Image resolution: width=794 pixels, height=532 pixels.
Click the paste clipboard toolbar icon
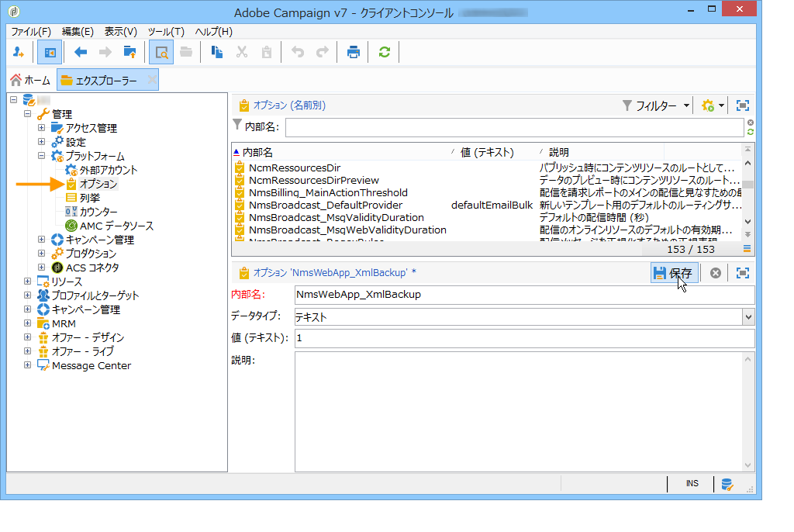pyautogui.click(x=267, y=52)
